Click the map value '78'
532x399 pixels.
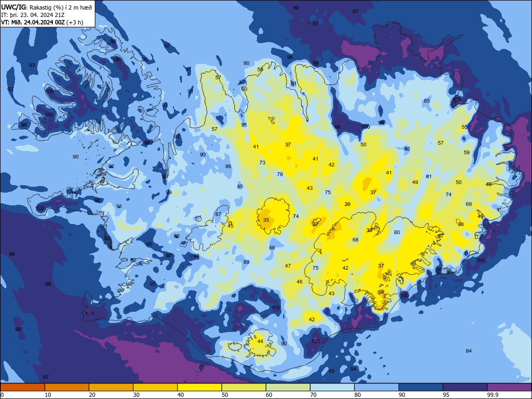(x=280, y=174)
